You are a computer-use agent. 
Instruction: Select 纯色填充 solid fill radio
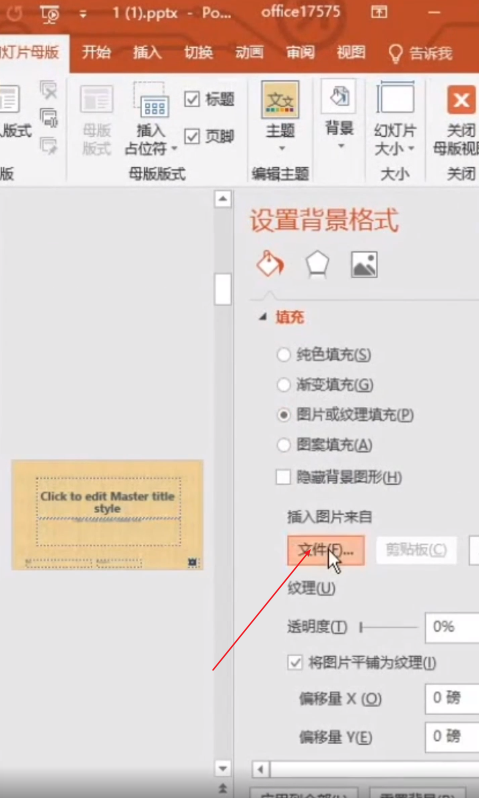(x=283, y=355)
